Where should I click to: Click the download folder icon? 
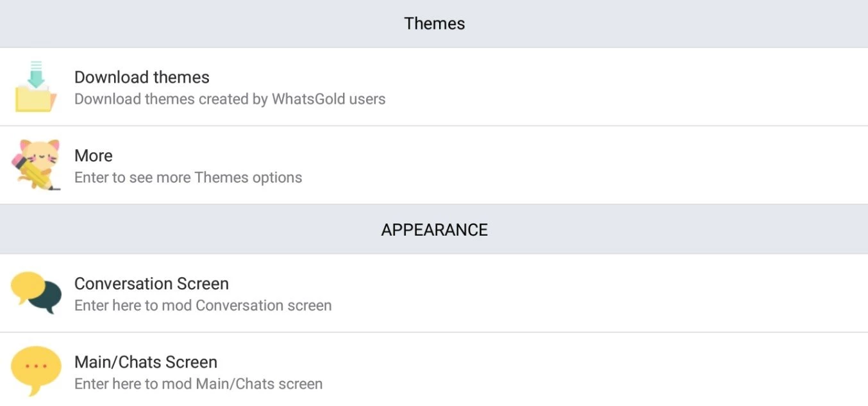tap(36, 87)
